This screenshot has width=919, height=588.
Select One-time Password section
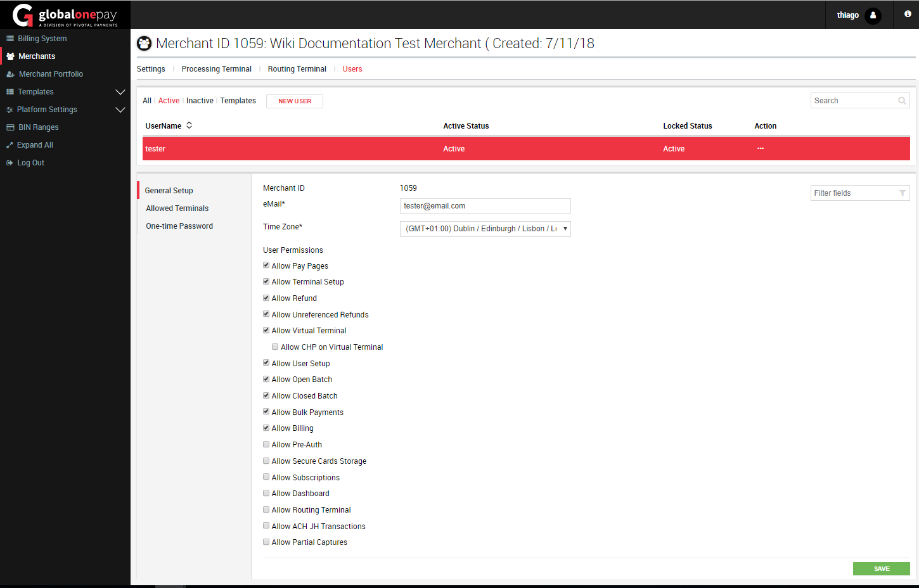(179, 226)
